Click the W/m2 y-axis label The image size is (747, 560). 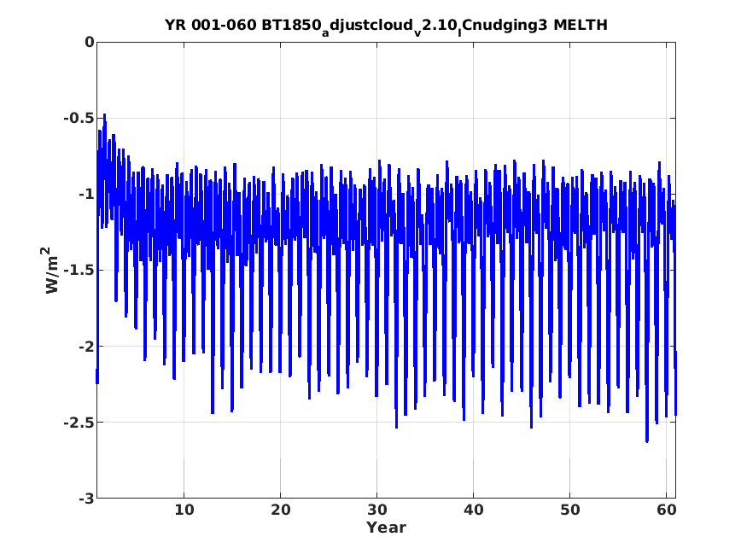[50, 270]
